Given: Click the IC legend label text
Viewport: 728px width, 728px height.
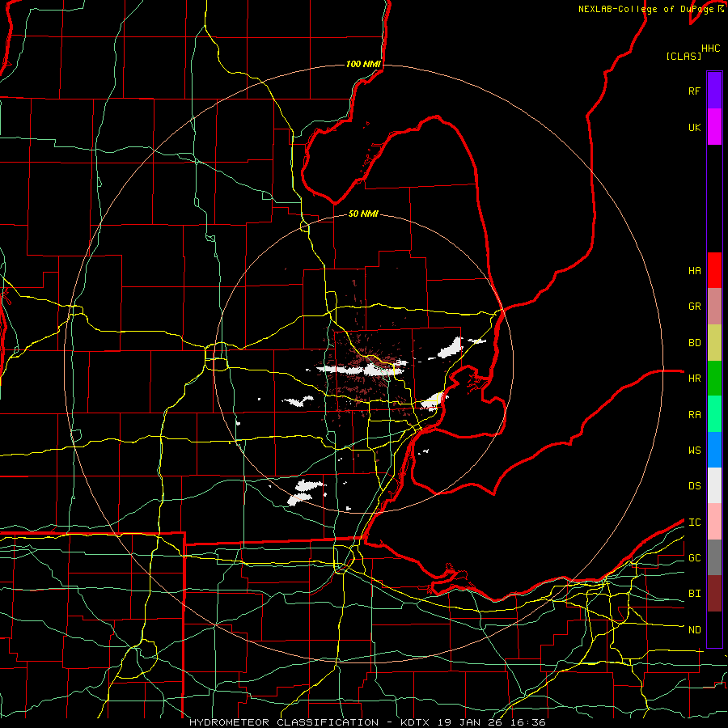Looking at the screenshot, I should pos(695,523).
